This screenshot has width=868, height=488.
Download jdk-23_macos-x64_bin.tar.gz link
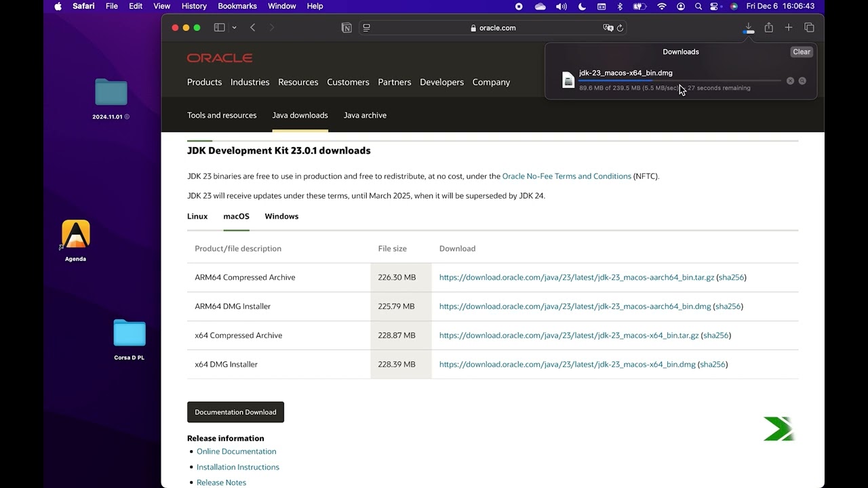569,335
